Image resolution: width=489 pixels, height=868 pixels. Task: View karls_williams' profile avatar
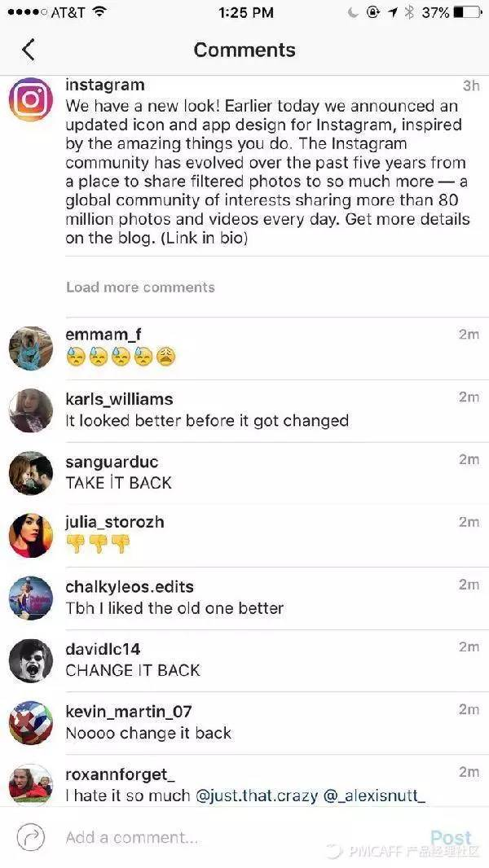[x=31, y=410]
